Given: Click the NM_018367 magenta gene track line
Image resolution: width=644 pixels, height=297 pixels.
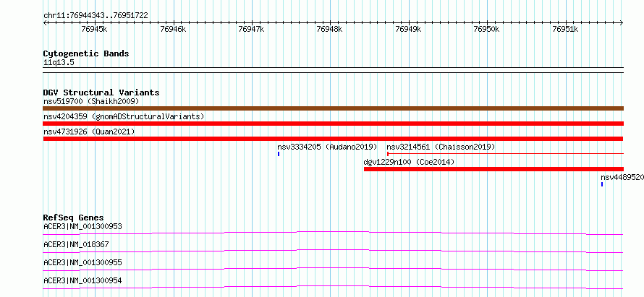Looking at the screenshot, I should pyautogui.click(x=333, y=251).
